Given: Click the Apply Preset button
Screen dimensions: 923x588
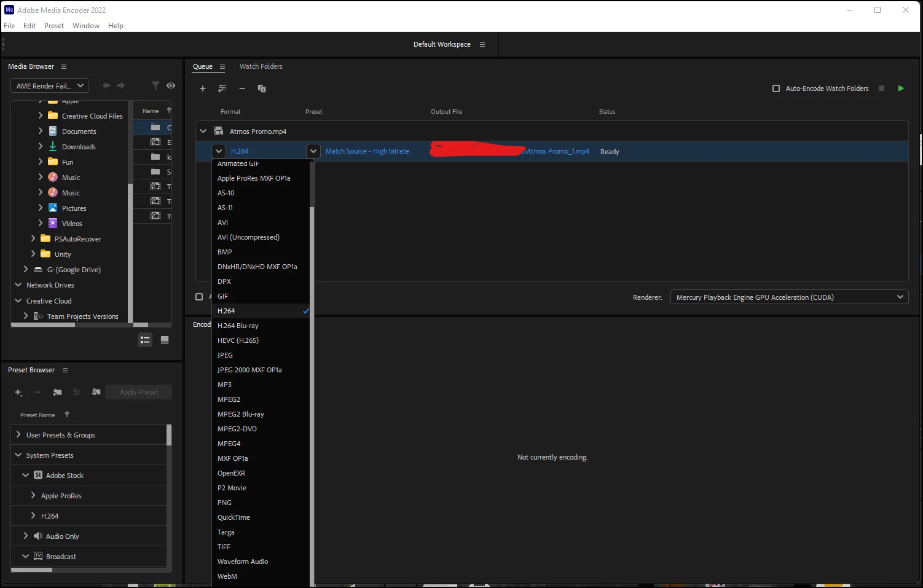Looking at the screenshot, I should [139, 392].
